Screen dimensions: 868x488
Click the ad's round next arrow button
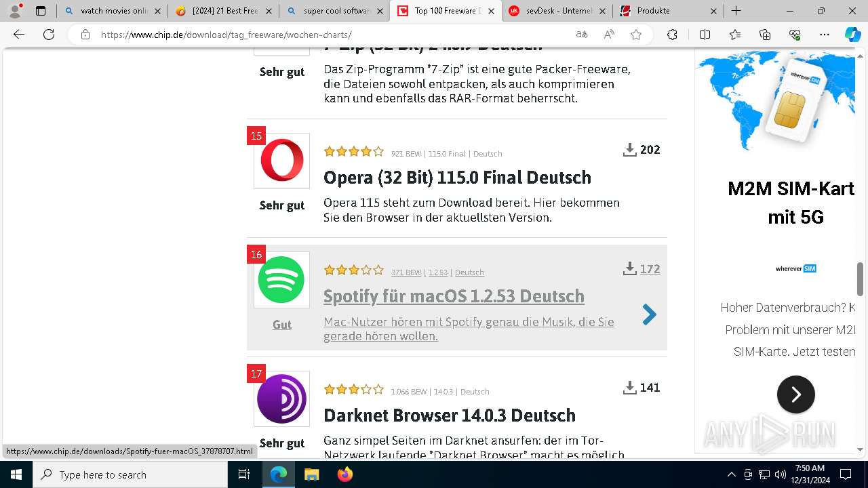pos(795,394)
